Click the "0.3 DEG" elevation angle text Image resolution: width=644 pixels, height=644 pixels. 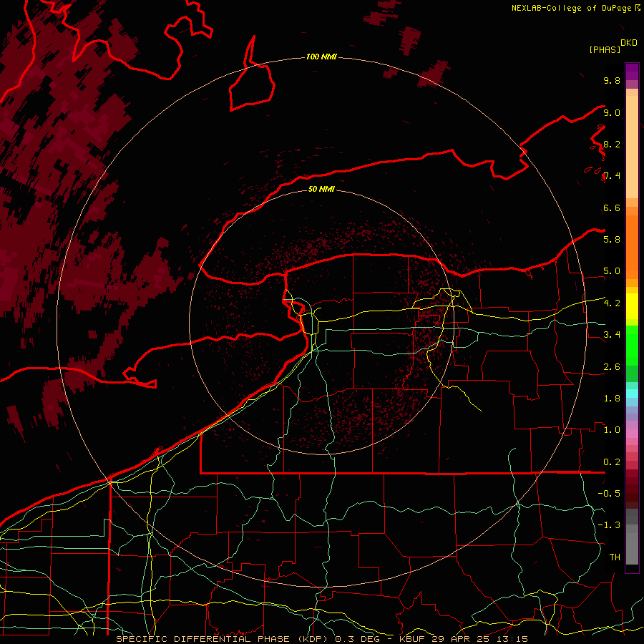point(357,639)
